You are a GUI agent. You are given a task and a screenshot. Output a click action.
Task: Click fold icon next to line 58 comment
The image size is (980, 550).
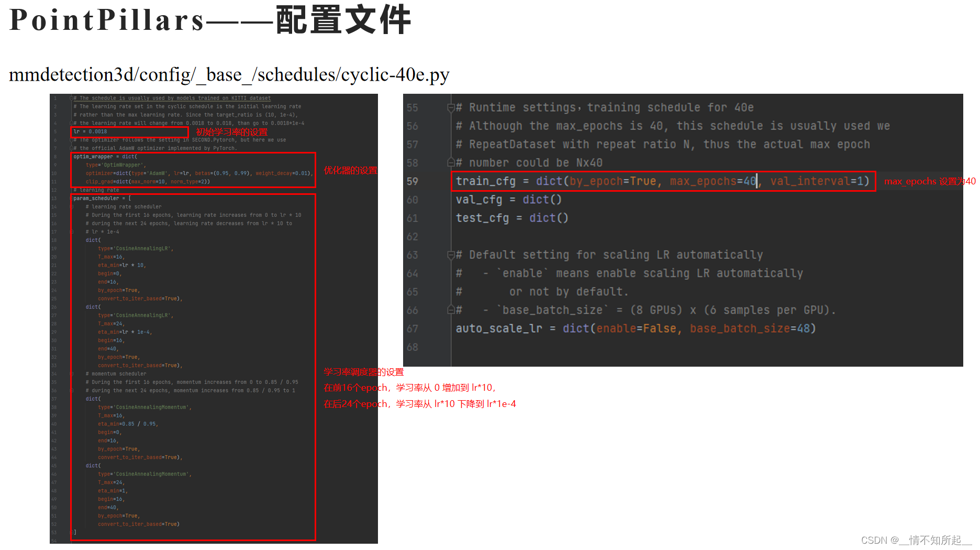pyautogui.click(x=450, y=162)
